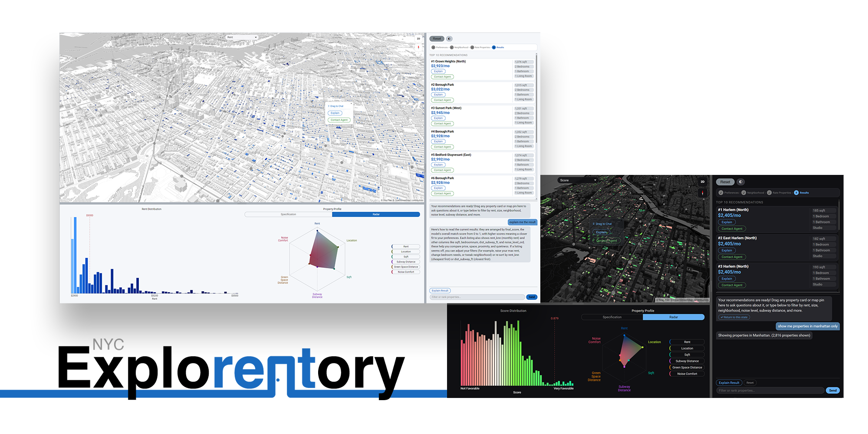This screenshot has width=868, height=434.
Task: Focus filter input field in light chat
Action: pos(477,297)
